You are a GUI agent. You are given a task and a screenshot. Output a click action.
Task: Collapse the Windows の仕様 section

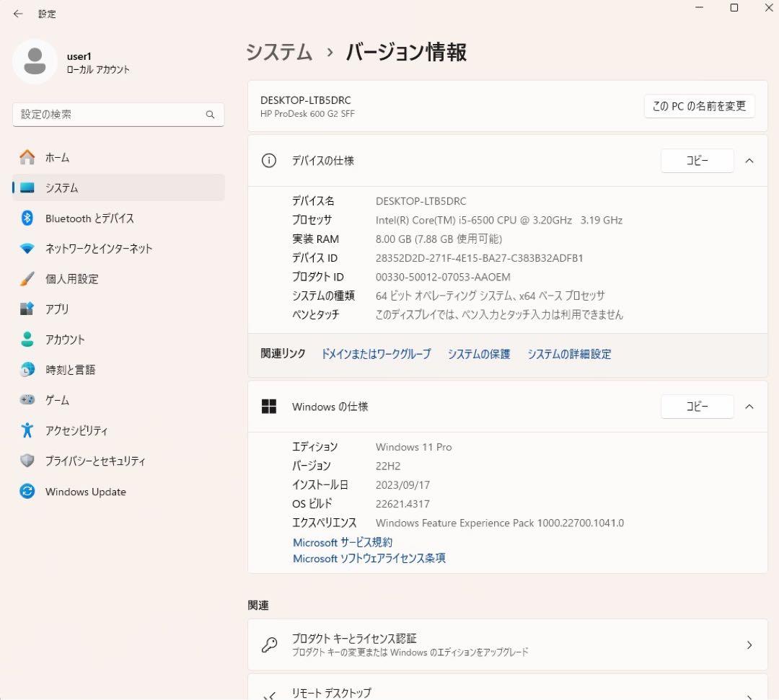(x=749, y=406)
